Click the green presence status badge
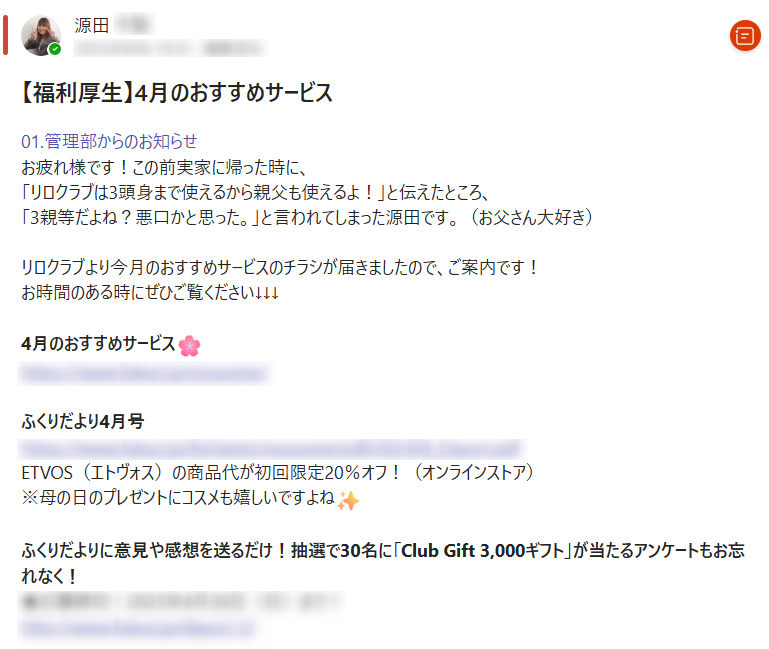This screenshot has height=649, width=769. [55, 49]
